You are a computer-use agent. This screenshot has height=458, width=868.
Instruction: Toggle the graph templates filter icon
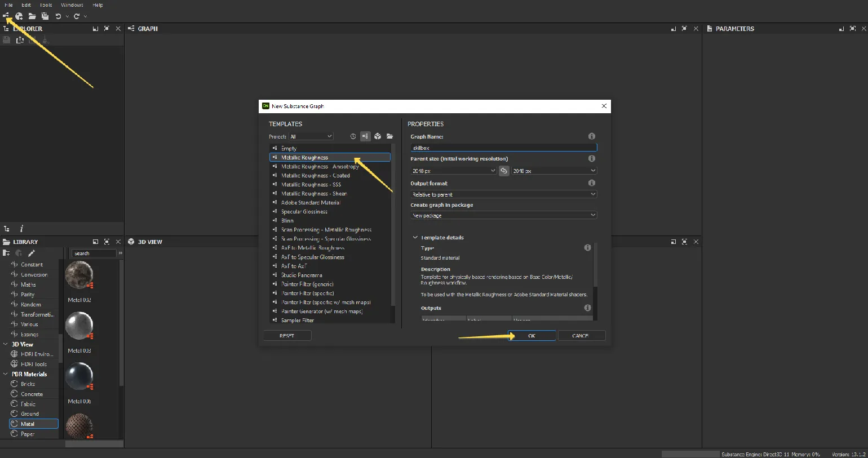365,136
